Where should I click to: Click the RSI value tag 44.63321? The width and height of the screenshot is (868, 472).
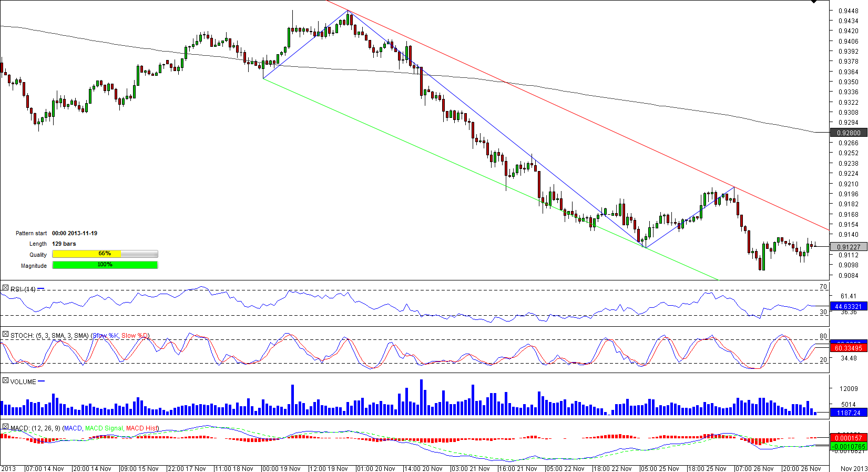tap(848, 307)
